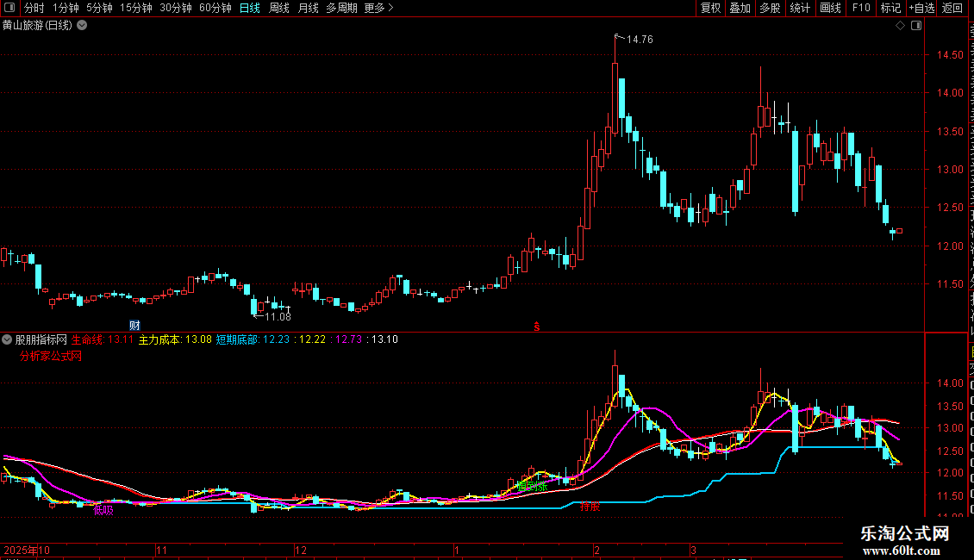Click the 股朋指标网 indicator name
This screenshot has width=974, height=560.
pyautogui.click(x=41, y=339)
